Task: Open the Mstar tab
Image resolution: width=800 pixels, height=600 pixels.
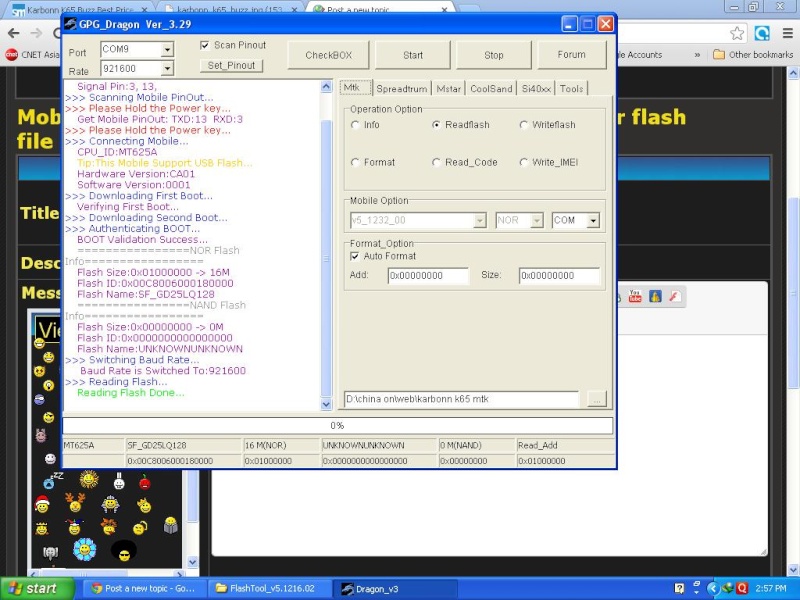Action: coord(448,89)
